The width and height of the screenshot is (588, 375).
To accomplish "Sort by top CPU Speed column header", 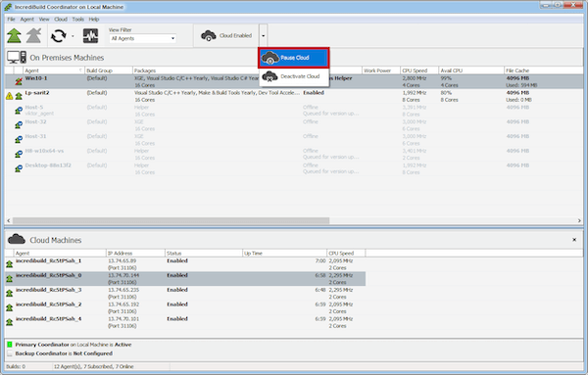I will pos(419,70).
